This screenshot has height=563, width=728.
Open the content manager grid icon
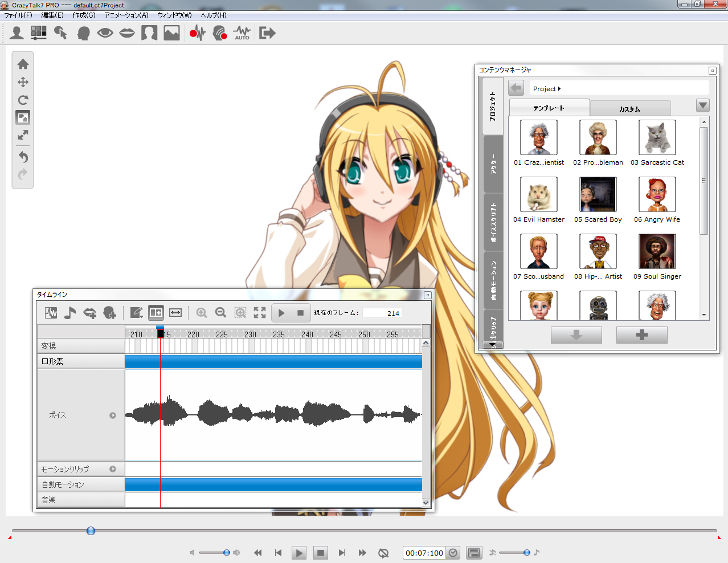tap(39, 33)
